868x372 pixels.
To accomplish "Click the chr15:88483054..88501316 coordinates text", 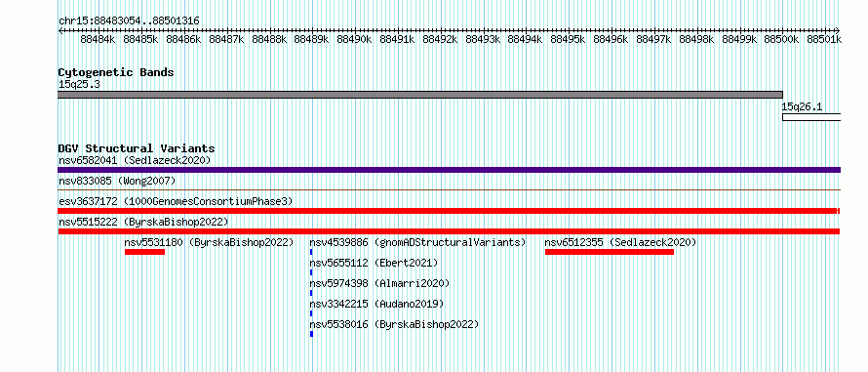I will point(129,21).
